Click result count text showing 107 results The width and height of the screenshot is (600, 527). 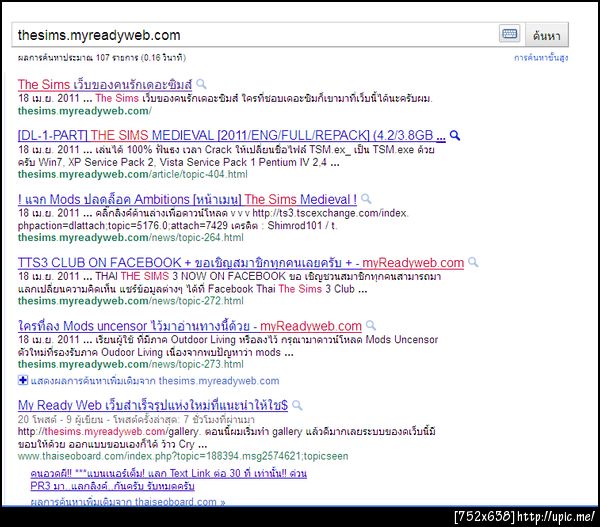click(102, 58)
